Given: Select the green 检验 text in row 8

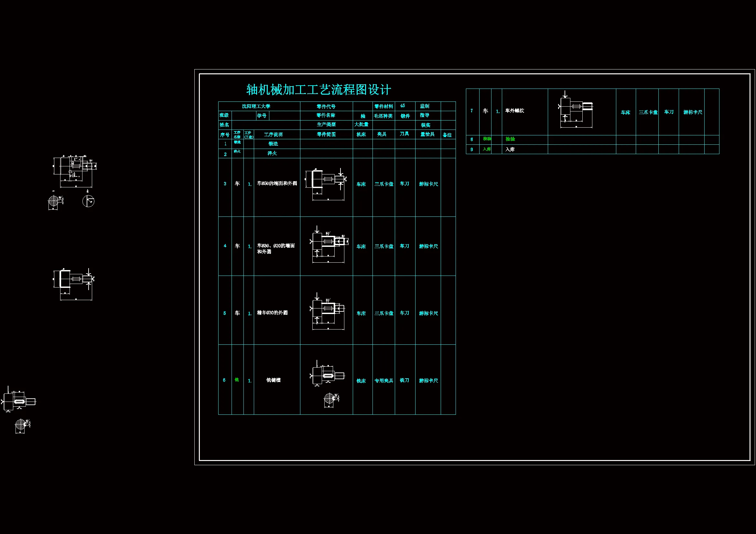Looking at the screenshot, I should (510, 139).
